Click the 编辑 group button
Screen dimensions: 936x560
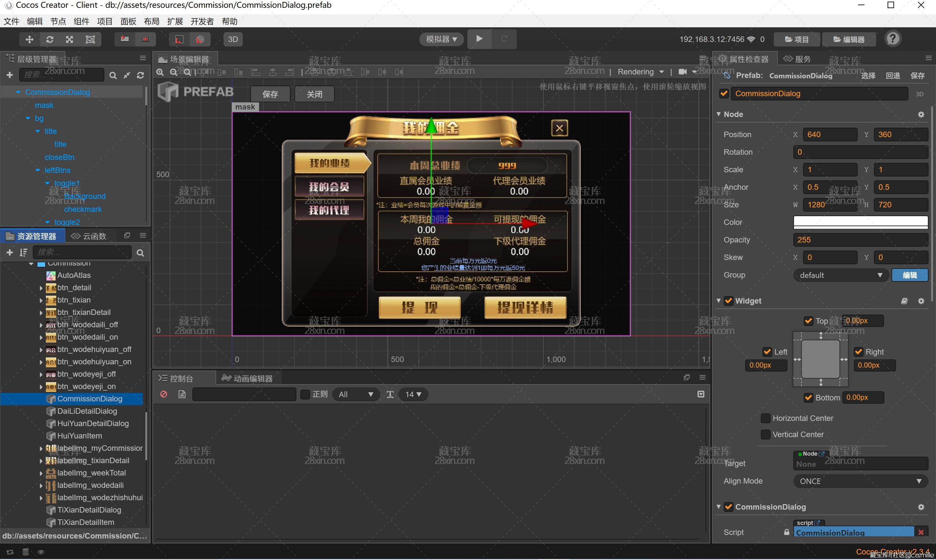[x=910, y=275]
